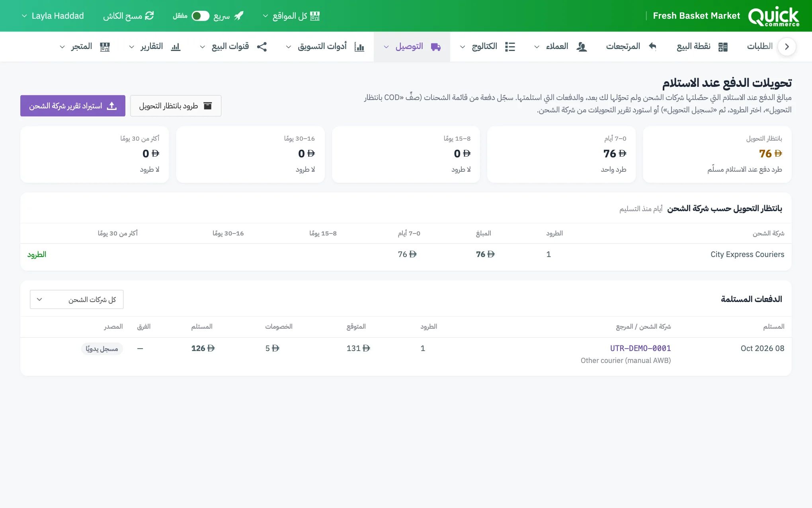Open the نقطة البيع menu item
Image resolution: width=812 pixels, height=508 pixels.
[702, 47]
